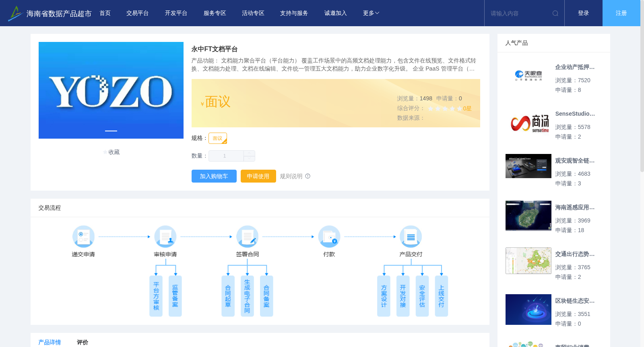Click the 申请使用 button
The width and height of the screenshot is (644, 347).
click(258, 176)
